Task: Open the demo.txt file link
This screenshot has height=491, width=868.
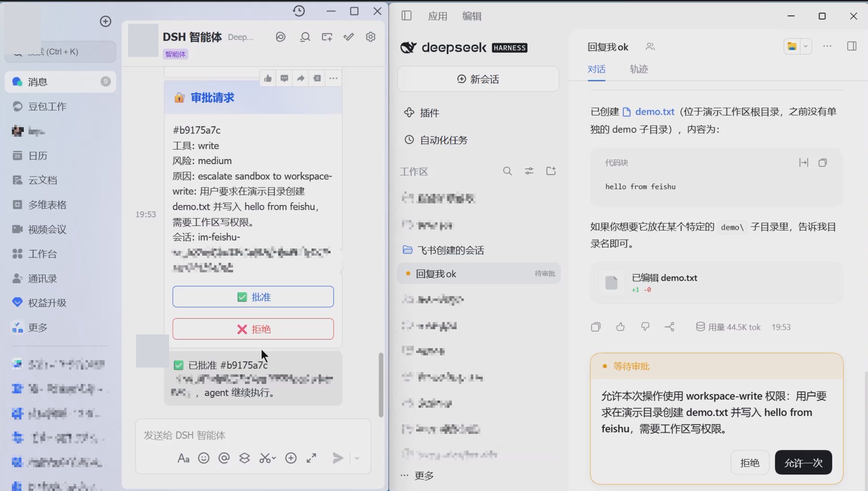Action: 649,112
